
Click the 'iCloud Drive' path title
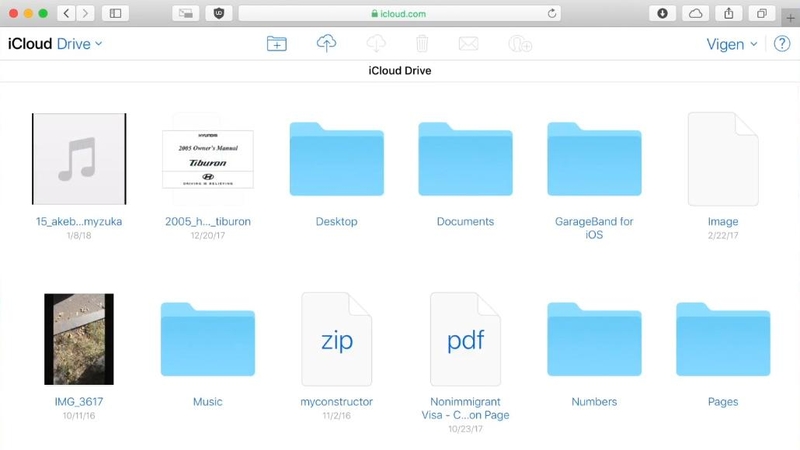[400, 71]
